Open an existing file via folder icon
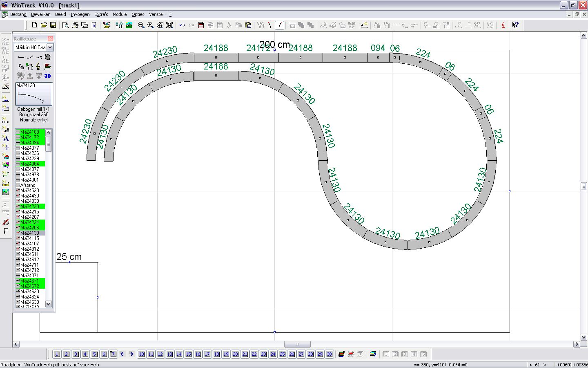 44,25
